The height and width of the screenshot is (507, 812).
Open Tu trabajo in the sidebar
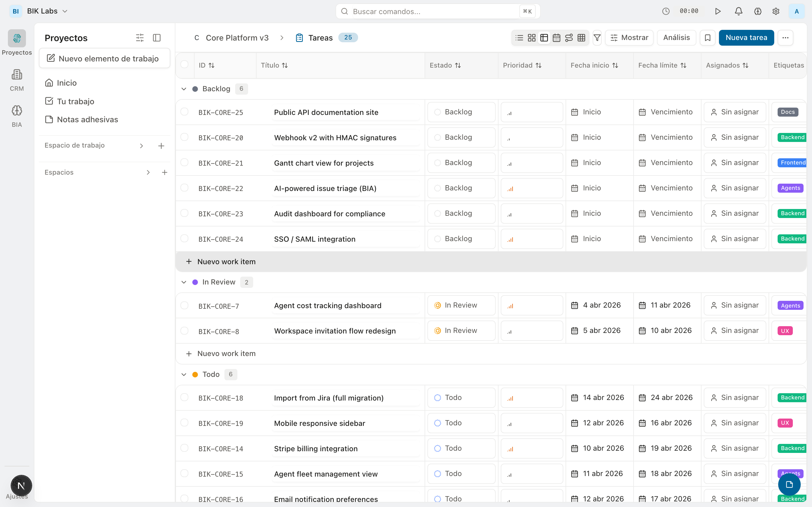tap(76, 101)
